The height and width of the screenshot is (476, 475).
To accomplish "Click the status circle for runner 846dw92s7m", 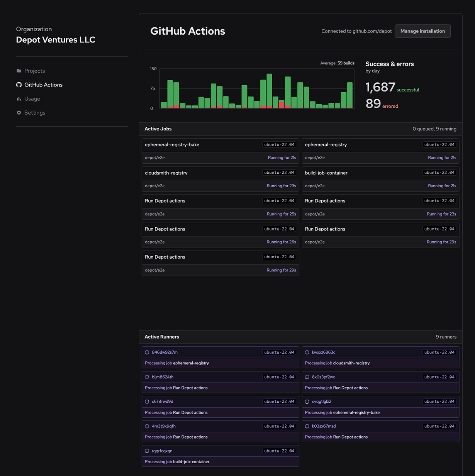I will pos(147,352).
